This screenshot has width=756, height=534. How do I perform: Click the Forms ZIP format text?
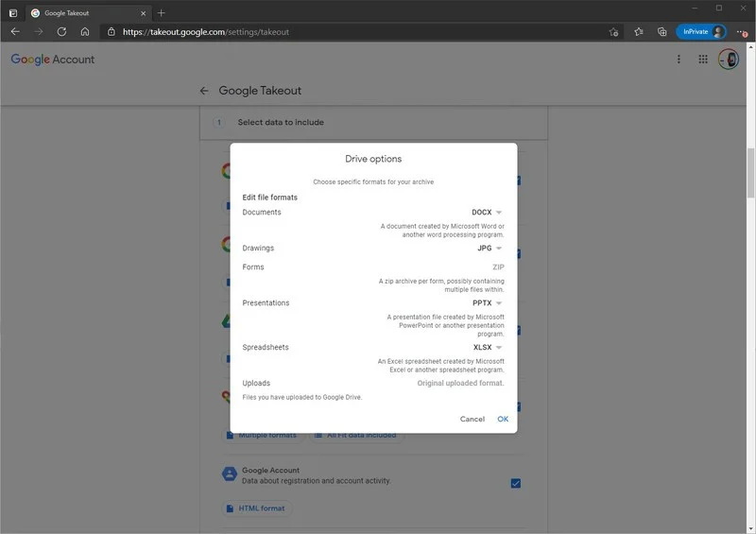tap(498, 267)
